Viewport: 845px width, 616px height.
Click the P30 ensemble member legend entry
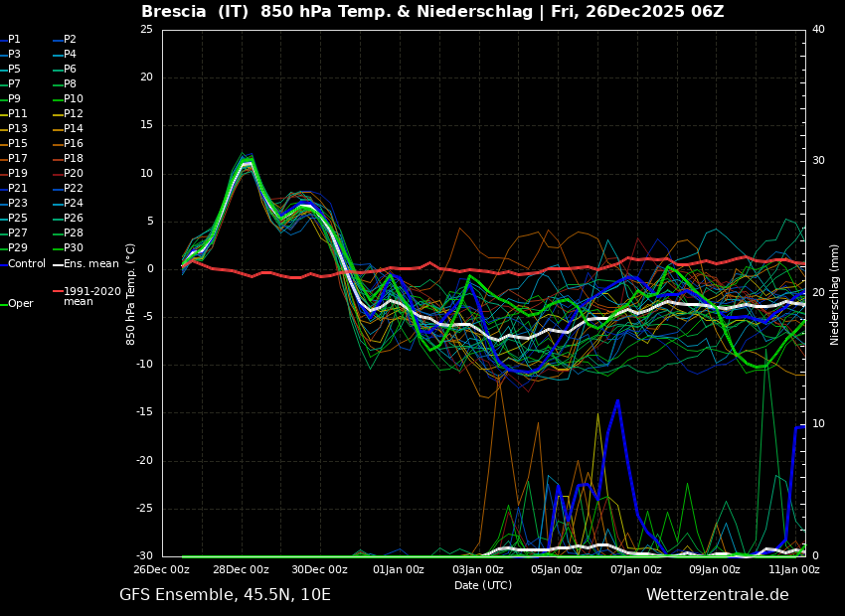pyautogui.click(x=73, y=248)
